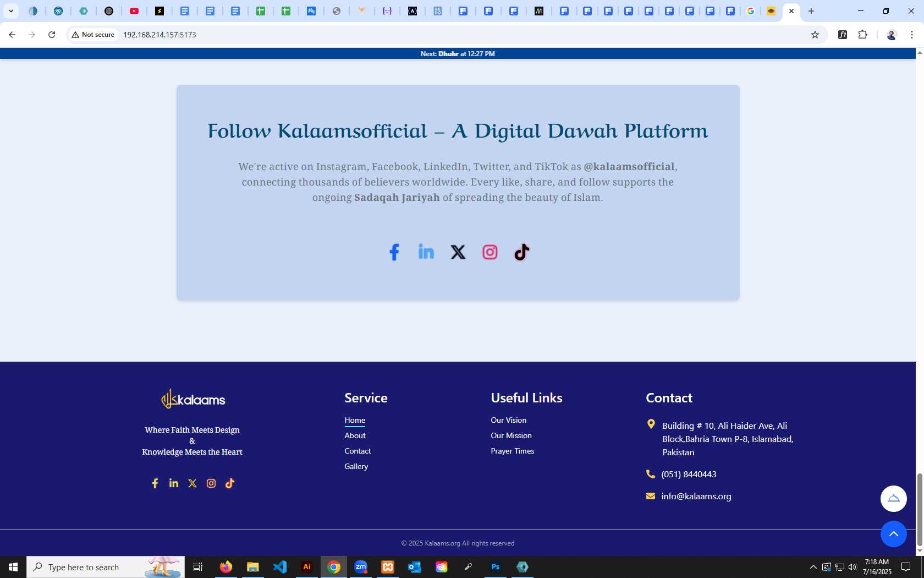The width and height of the screenshot is (924, 578).
Task: Click the Not secure warning chip
Action: [x=93, y=35]
